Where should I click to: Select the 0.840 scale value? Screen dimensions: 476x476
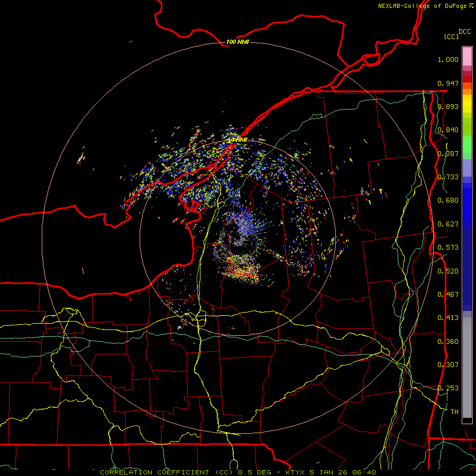tap(448, 130)
